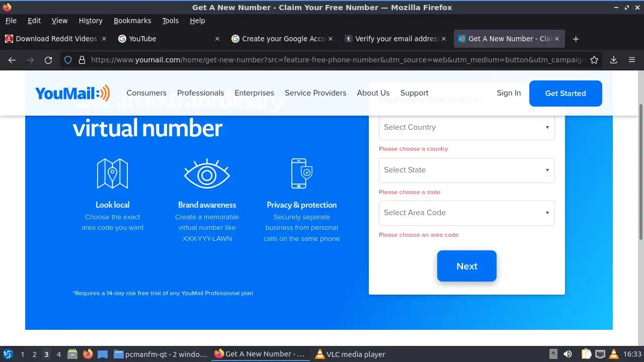The image size is (644, 362).
Task: Close the Get A New Number tab
Action: tap(557, 39)
